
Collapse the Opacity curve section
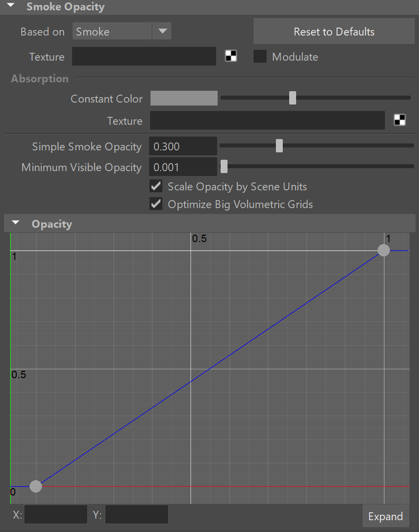[x=16, y=223]
